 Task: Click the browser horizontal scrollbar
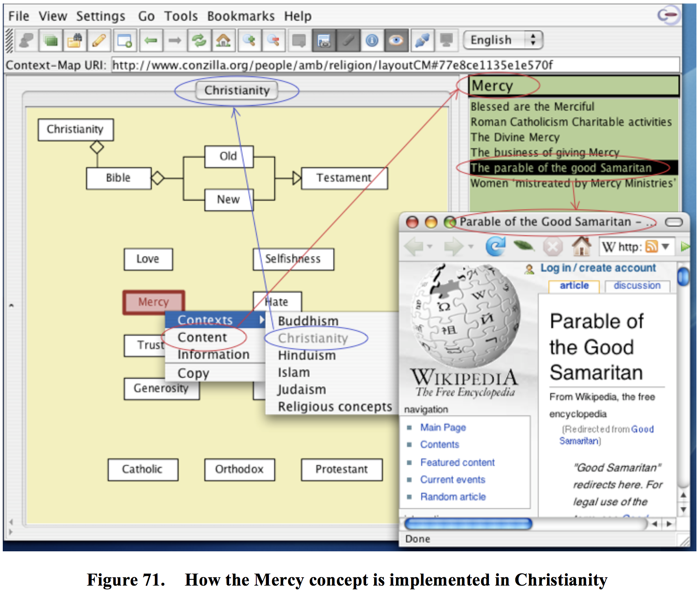(468, 524)
